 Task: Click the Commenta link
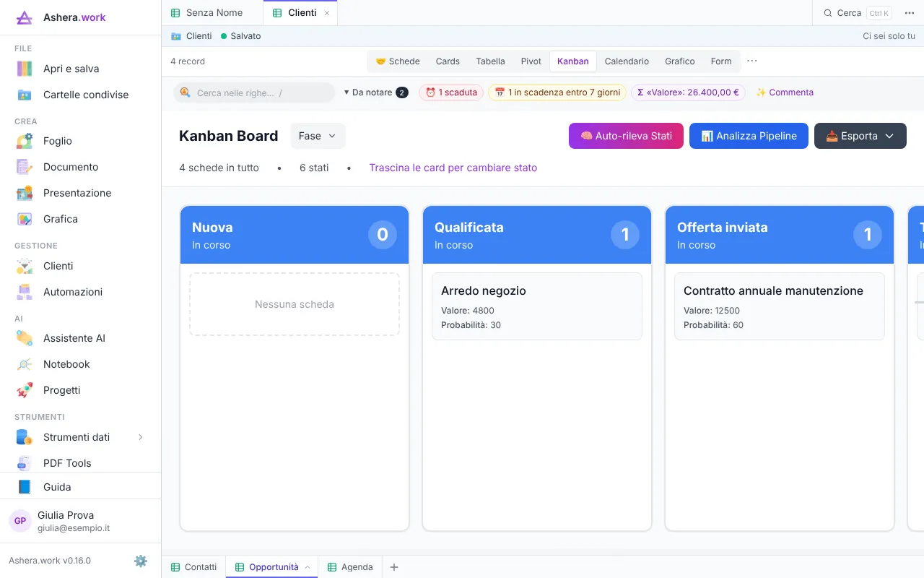coord(785,92)
